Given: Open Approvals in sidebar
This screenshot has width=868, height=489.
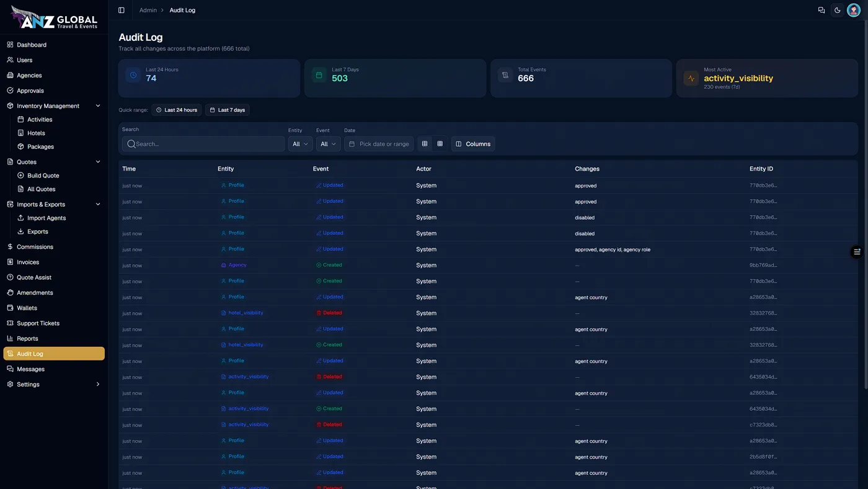Looking at the screenshot, I should click(x=54, y=91).
